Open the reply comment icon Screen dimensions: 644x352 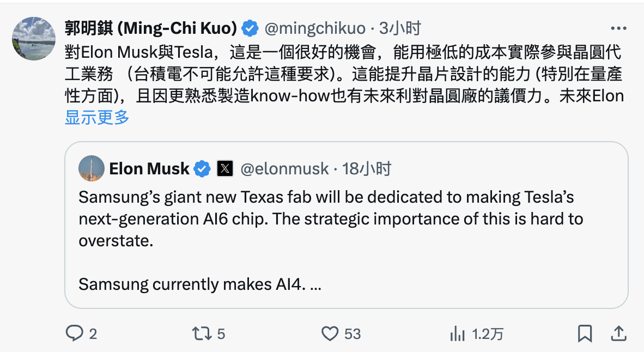pos(74,333)
